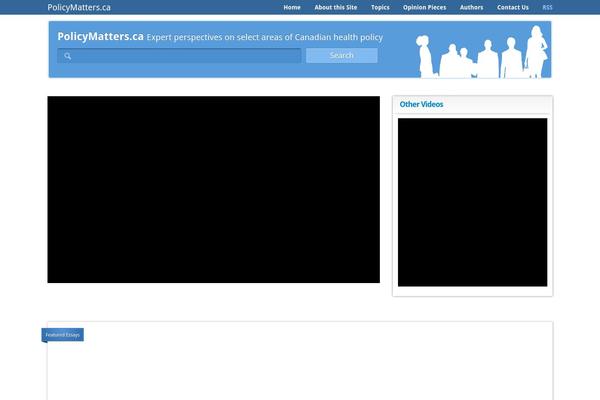
Task: Open the Home menu item
Action: click(292, 7)
